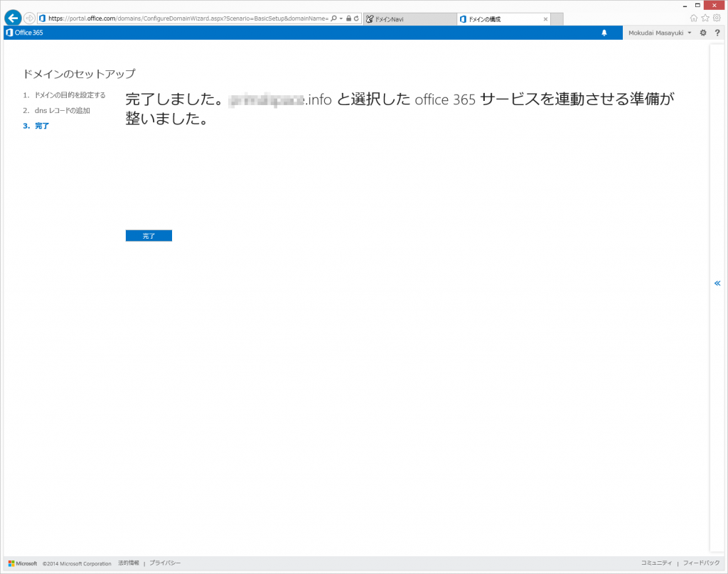This screenshot has width=728, height=574.
Task: Click the browser back arrow button
Action: [x=13, y=18]
